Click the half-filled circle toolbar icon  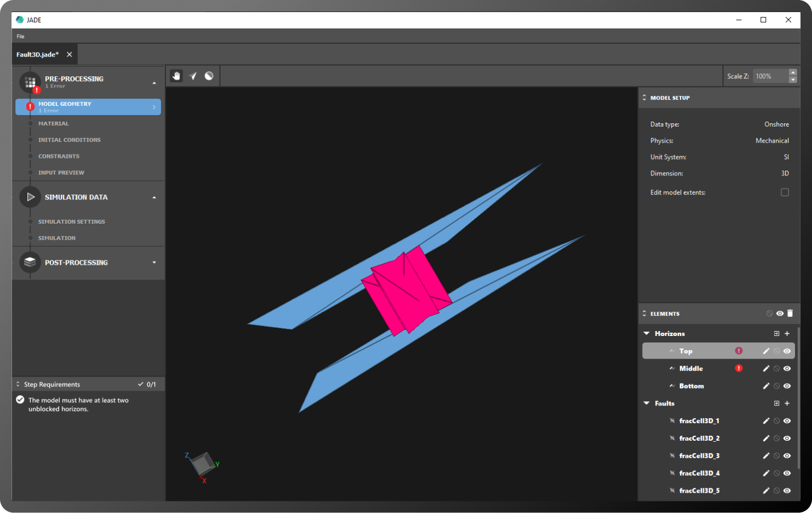(x=209, y=76)
